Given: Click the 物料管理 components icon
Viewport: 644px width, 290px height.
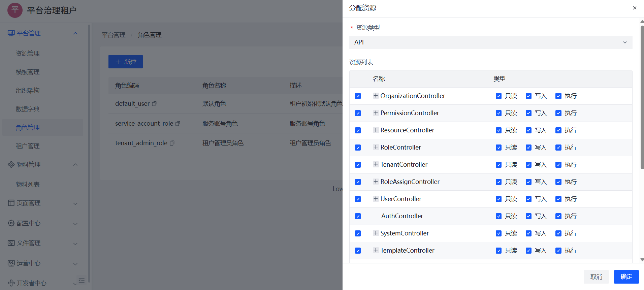Looking at the screenshot, I should tap(11, 164).
